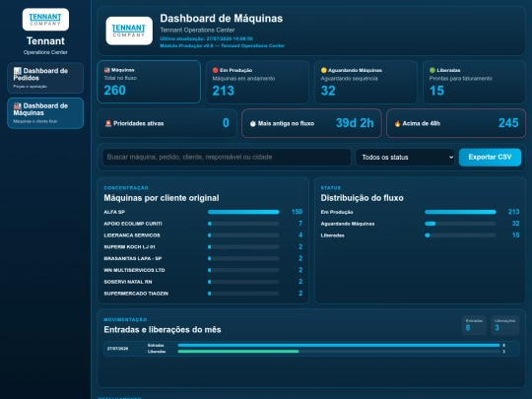This screenshot has width=532, height=399.
Task: Select the Em Produção card showing 213
Action: coord(257,82)
